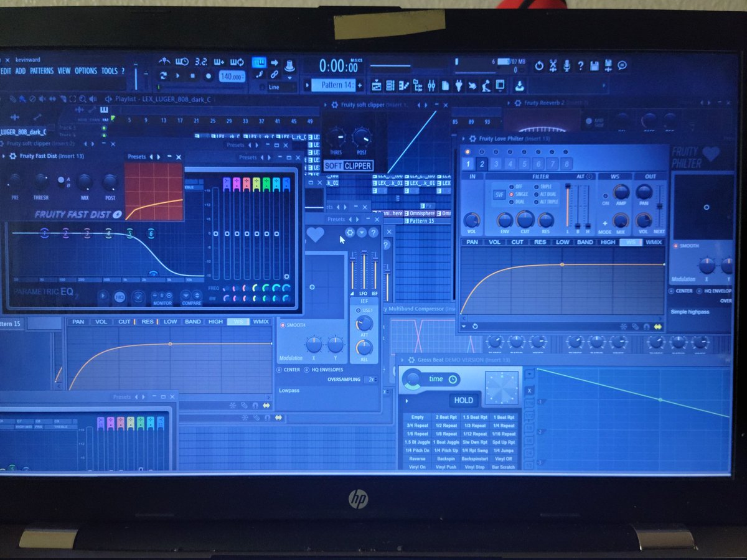Toggle CENTER option in the Lowpass Philter
The height and width of the screenshot is (560, 747).
pos(289,370)
